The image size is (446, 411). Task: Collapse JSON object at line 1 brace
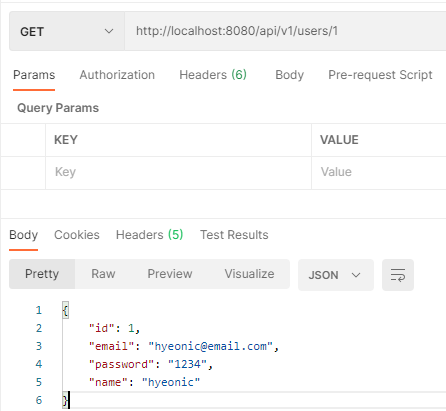pos(65,311)
